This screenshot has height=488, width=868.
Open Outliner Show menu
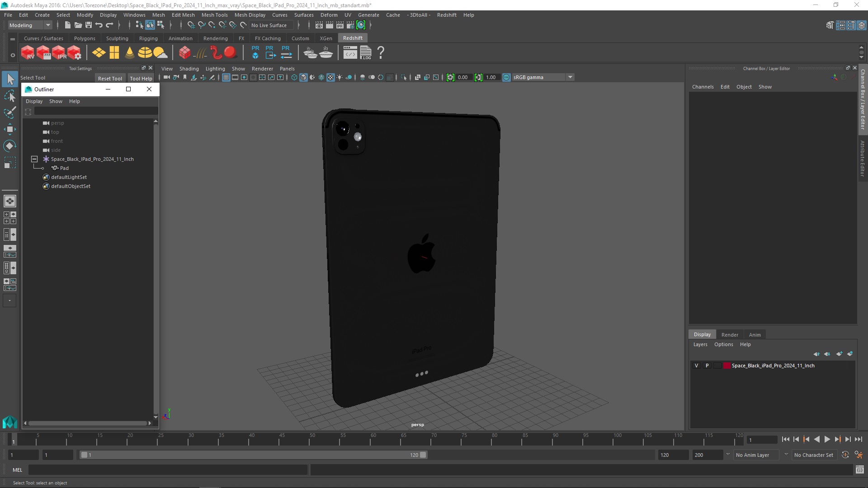56,101
